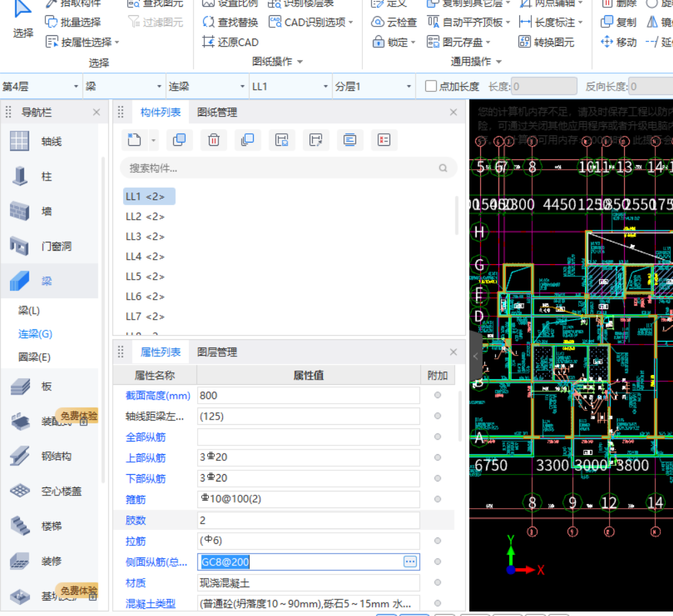Image resolution: width=673 pixels, height=616 pixels.
Task: Click 复制 tool in ribbon
Action: point(618,22)
